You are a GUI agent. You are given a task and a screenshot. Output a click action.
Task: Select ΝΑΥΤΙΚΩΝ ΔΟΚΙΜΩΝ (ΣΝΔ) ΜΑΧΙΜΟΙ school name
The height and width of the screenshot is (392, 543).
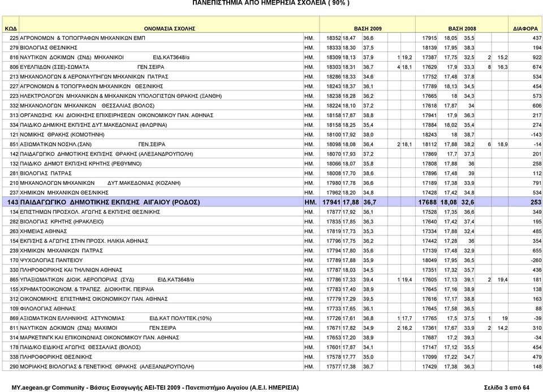pos(68,329)
